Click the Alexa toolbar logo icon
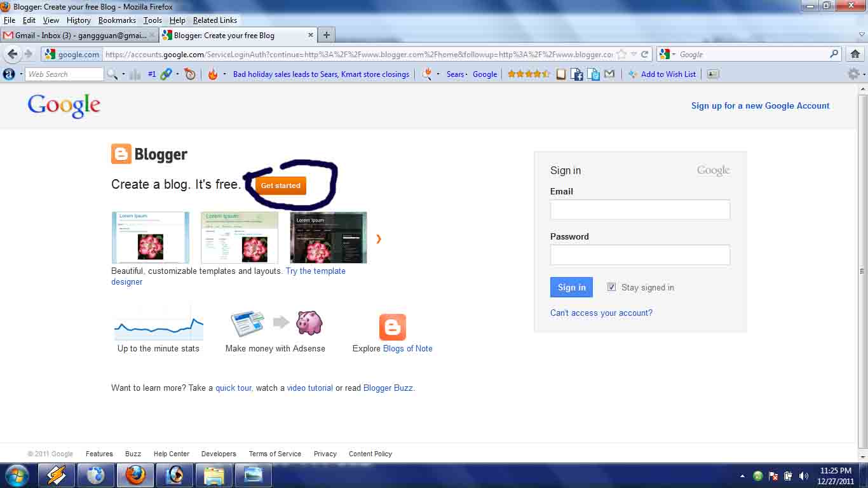This screenshot has height=488, width=868. click(x=9, y=74)
